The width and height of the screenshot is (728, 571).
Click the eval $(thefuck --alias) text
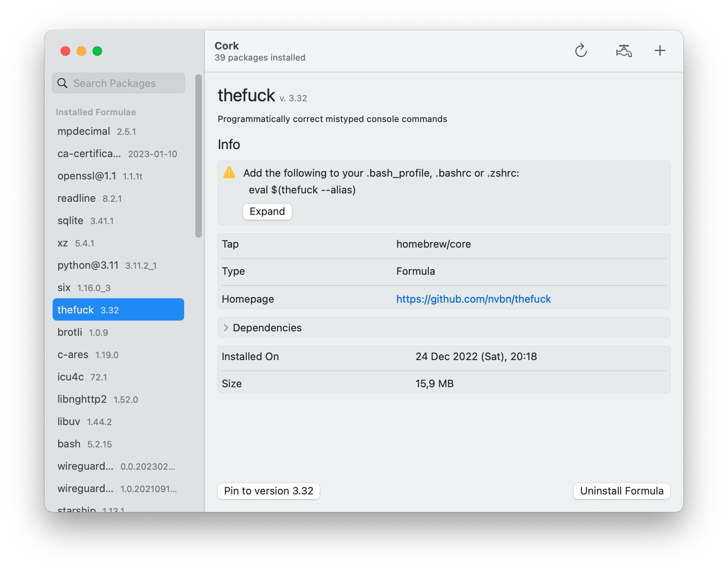pyautogui.click(x=302, y=190)
